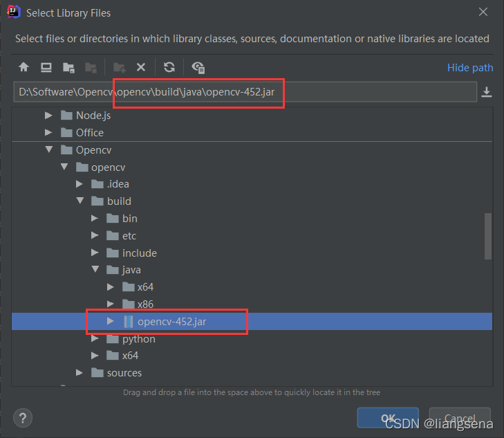Select the .idea folder
The height and width of the screenshot is (438, 504).
(118, 184)
